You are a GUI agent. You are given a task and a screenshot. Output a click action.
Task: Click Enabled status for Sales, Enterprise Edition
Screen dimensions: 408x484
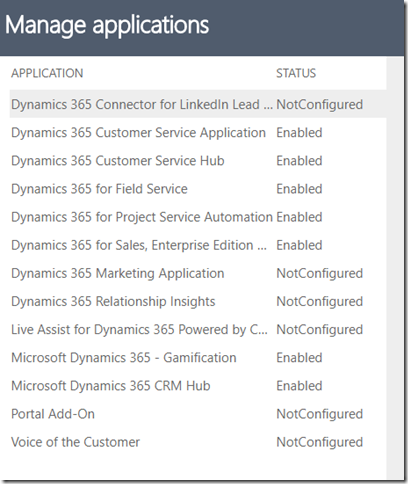pos(299,245)
